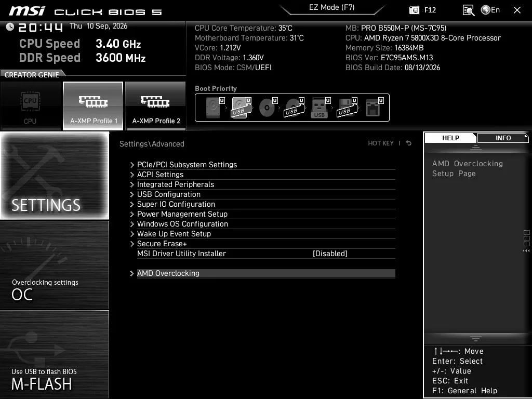The width and height of the screenshot is (532, 399).
Task: Click the Settings\Advanced breadcrumb
Action: click(x=152, y=143)
